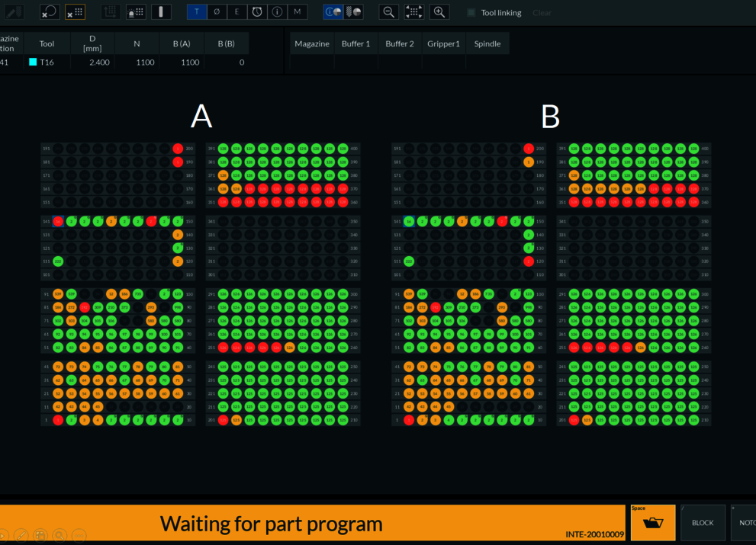The height and width of the screenshot is (545, 756).
Task: Select the Magazine column tab
Action: [x=312, y=43]
